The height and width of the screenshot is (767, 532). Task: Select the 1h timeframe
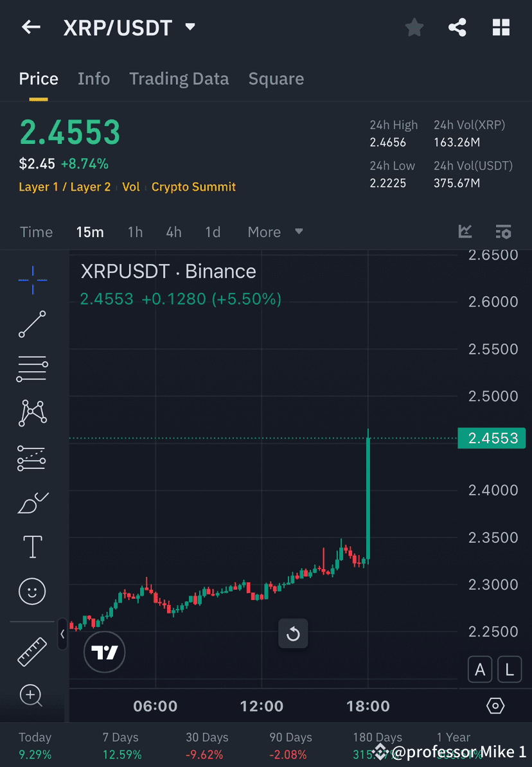[x=135, y=232]
